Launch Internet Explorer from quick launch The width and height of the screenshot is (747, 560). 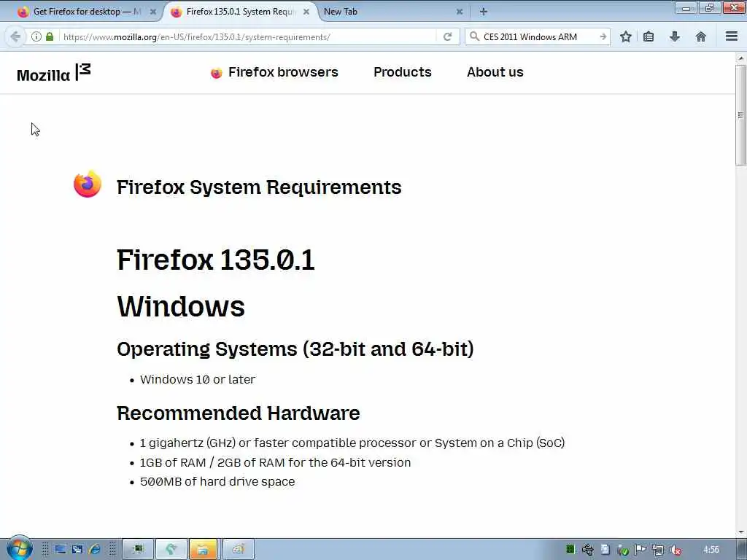pyautogui.click(x=94, y=550)
